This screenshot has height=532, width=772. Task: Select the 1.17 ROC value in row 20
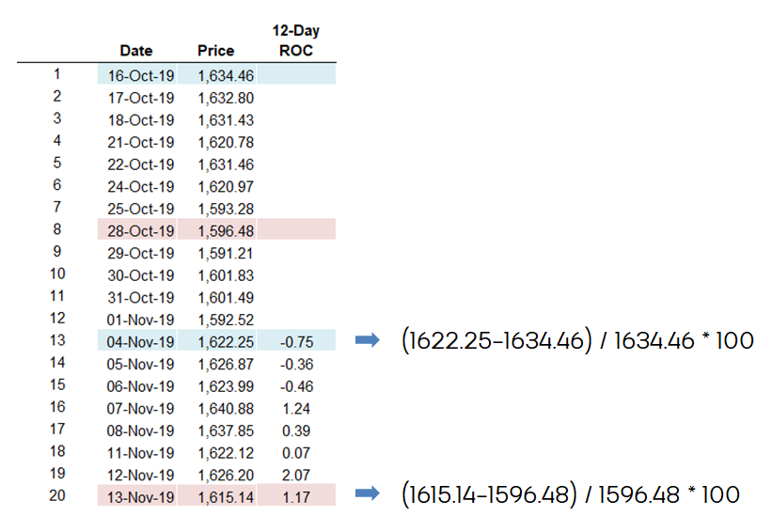[x=296, y=495]
